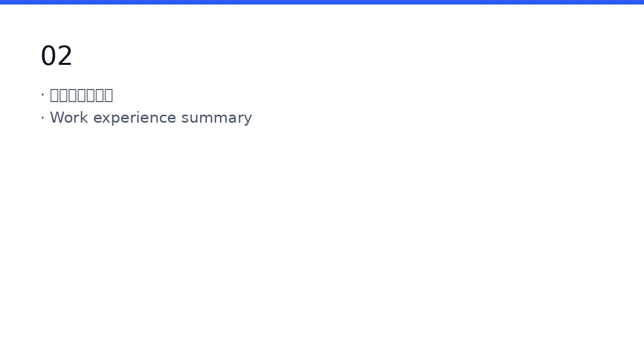Click the bullet dot before the boxed text

point(43,95)
